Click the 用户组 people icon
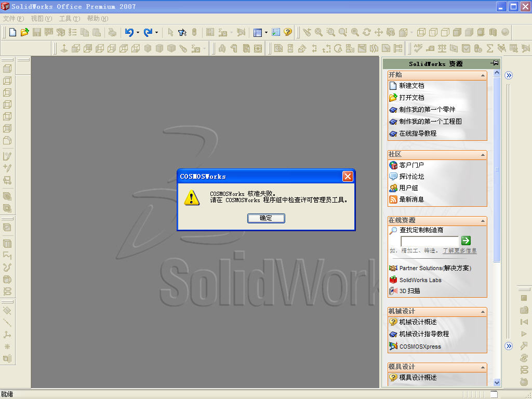This screenshot has height=399, width=532. [393, 188]
